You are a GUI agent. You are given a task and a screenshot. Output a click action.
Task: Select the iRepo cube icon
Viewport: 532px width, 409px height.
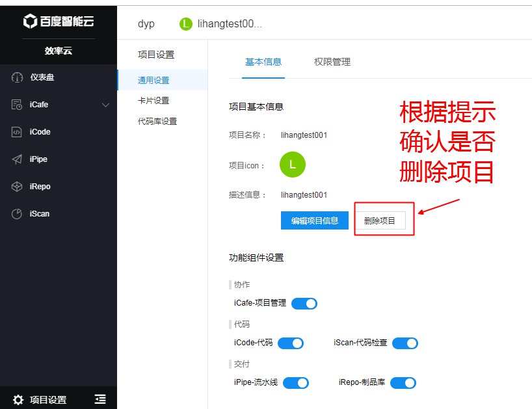(x=17, y=187)
